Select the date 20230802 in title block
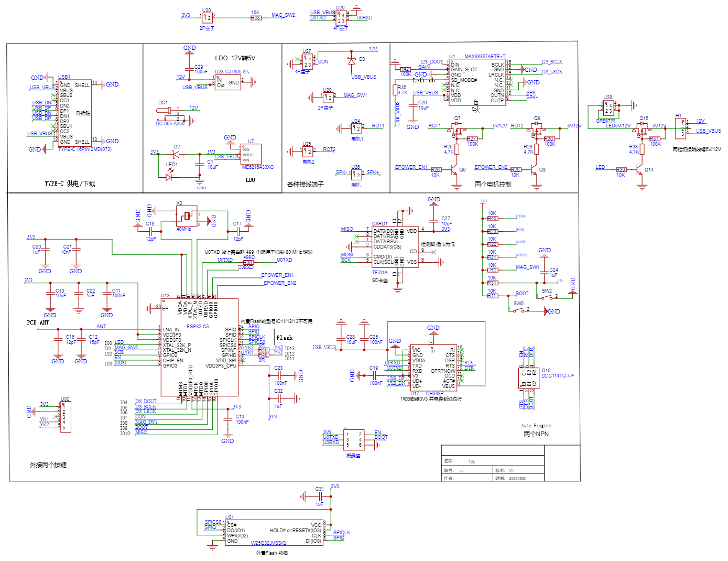 pyautogui.click(x=517, y=478)
